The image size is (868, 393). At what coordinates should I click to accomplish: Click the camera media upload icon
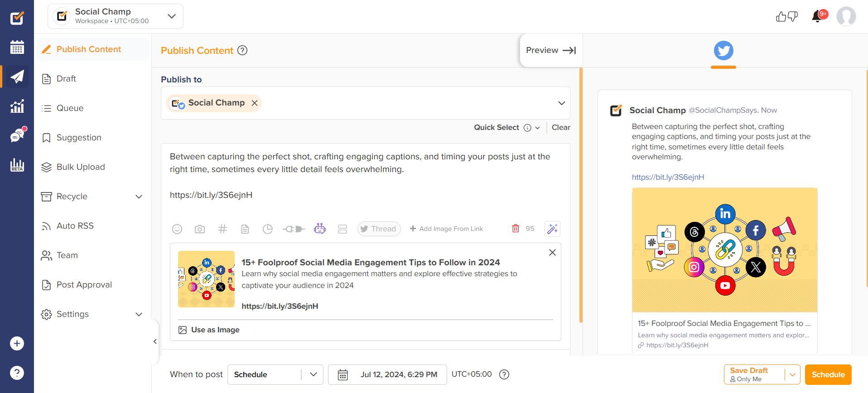[x=200, y=229]
